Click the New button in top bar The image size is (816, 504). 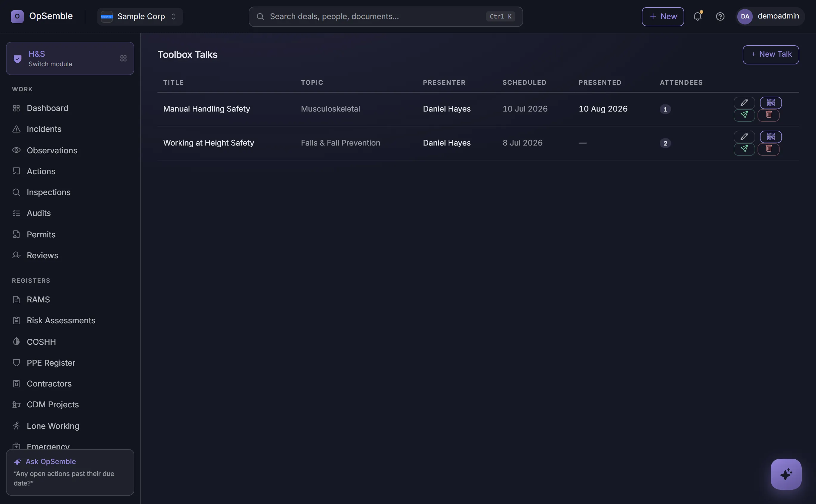tap(662, 16)
